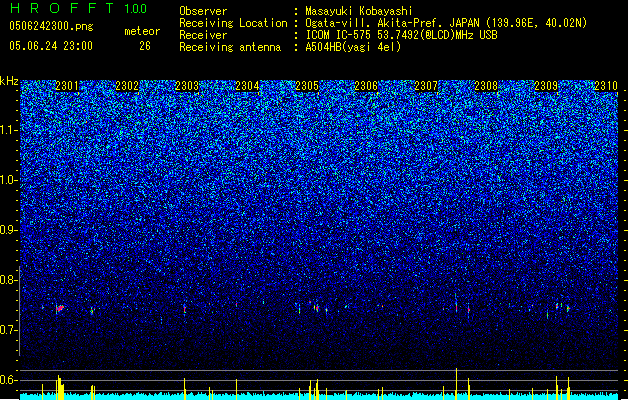629x400 pixels.
Task: Click the 2304 time marker
Action: pos(247,86)
